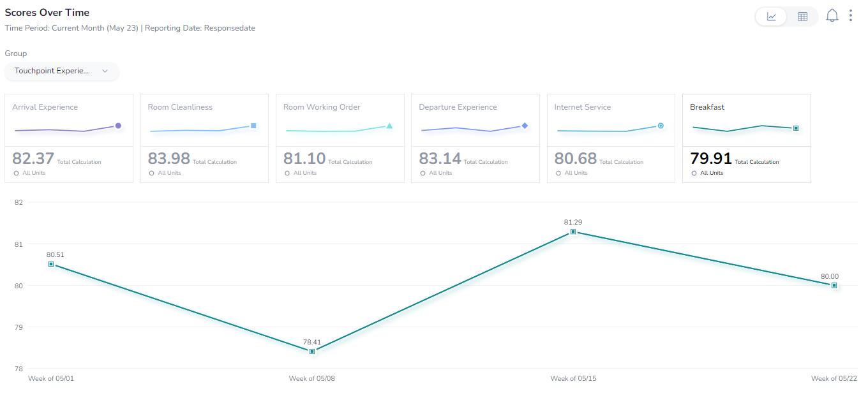
Task: Select the Departure Experience score card
Action: (x=475, y=138)
